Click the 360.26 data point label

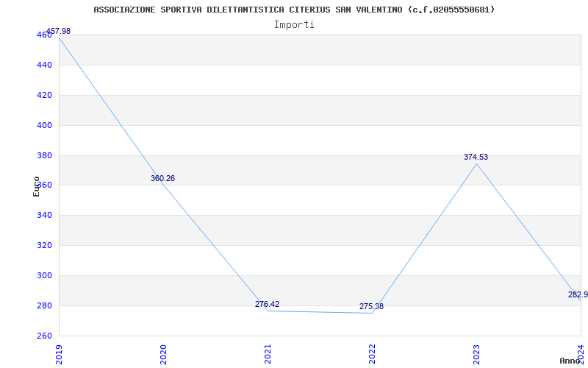tap(162, 178)
